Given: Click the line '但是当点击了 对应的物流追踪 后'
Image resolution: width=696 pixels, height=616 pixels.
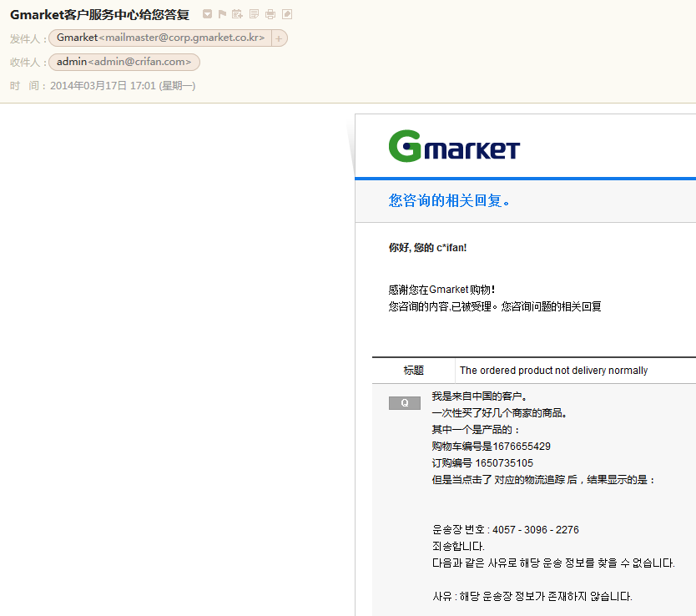Looking at the screenshot, I should (505, 479).
